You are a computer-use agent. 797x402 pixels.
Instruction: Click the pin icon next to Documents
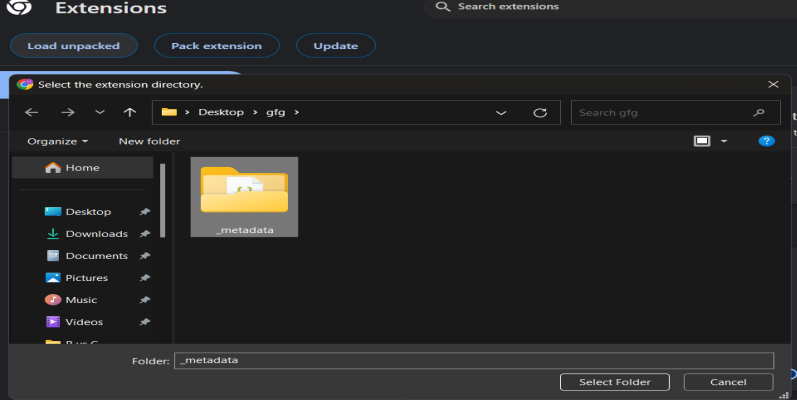click(145, 256)
